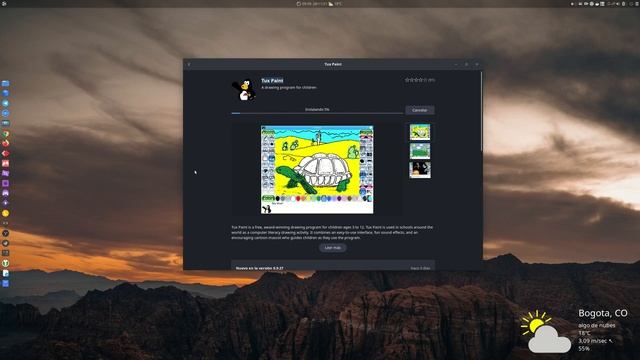Open the activities icon at top-left corner
Viewport: 640px width, 360px height.
[x=4, y=4]
